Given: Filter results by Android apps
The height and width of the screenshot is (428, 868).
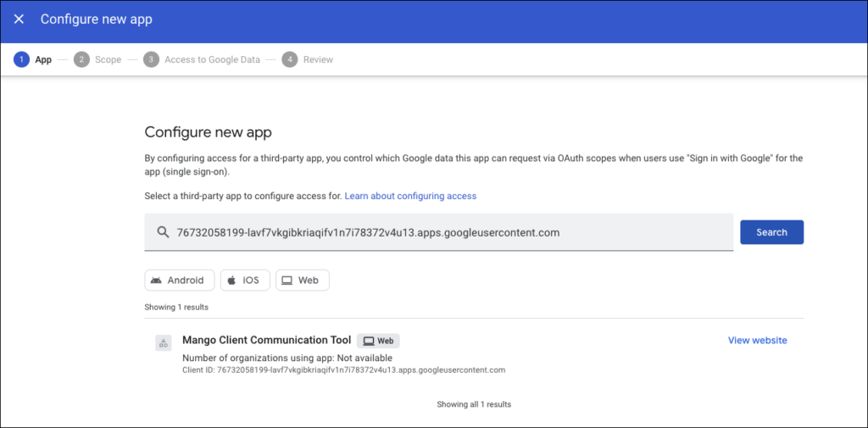Looking at the screenshot, I should [x=180, y=281].
